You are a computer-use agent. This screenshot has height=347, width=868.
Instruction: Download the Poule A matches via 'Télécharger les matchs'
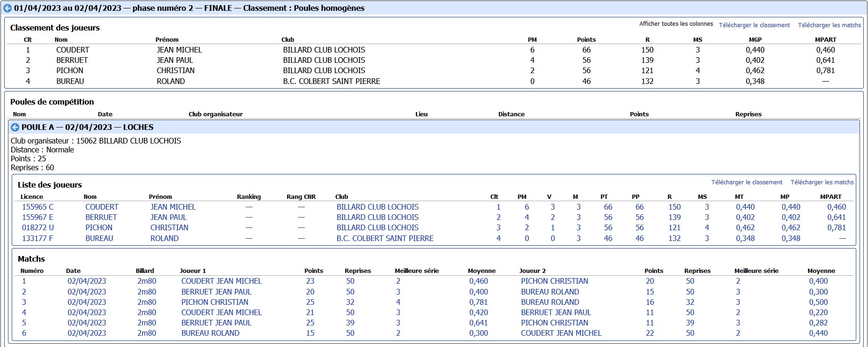coord(822,182)
